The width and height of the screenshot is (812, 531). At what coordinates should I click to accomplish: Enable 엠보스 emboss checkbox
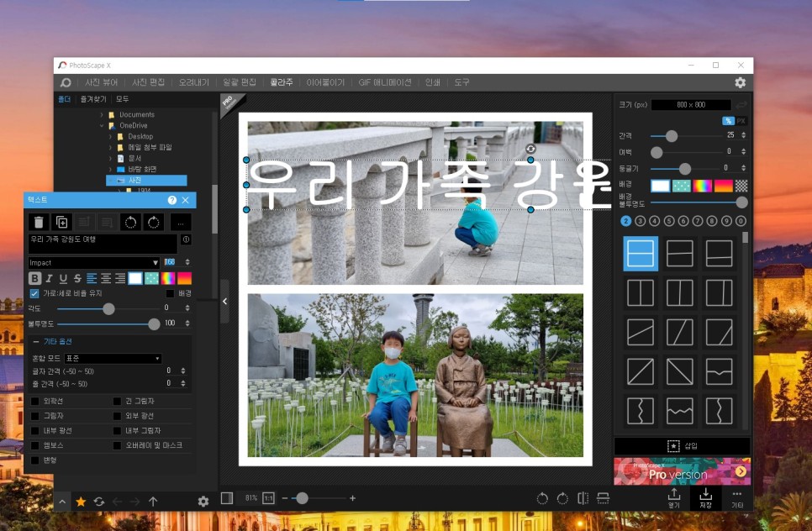[34, 445]
